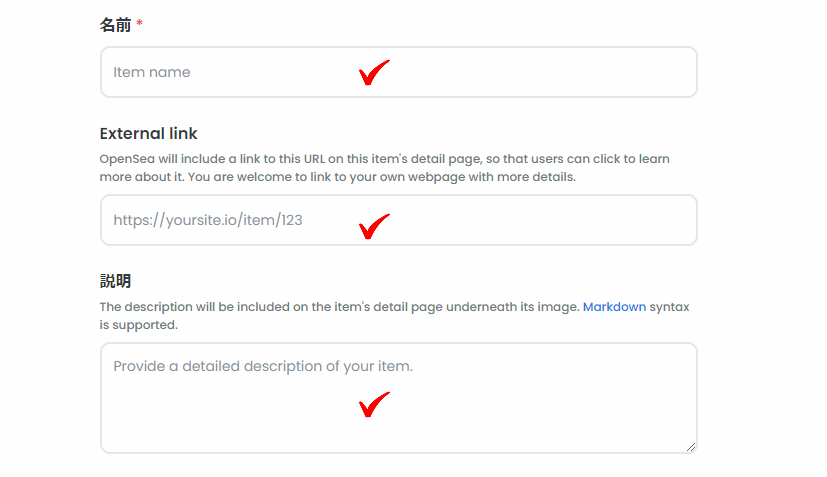The height and width of the screenshot is (477, 827).
Task: Click the 名前 field label
Action: click(x=116, y=25)
